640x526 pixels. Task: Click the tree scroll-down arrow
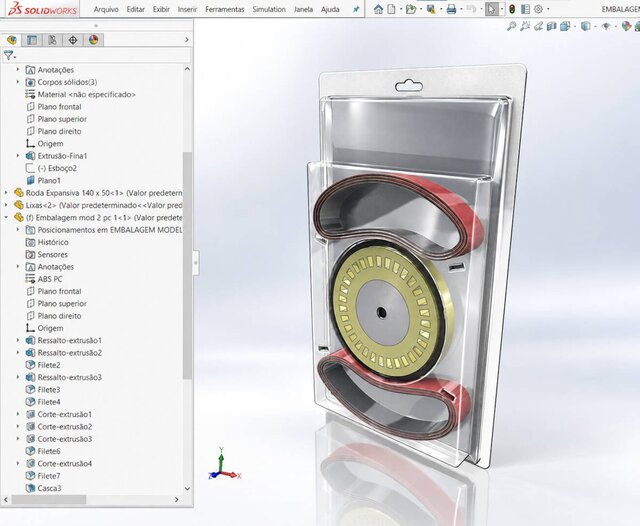[187, 488]
